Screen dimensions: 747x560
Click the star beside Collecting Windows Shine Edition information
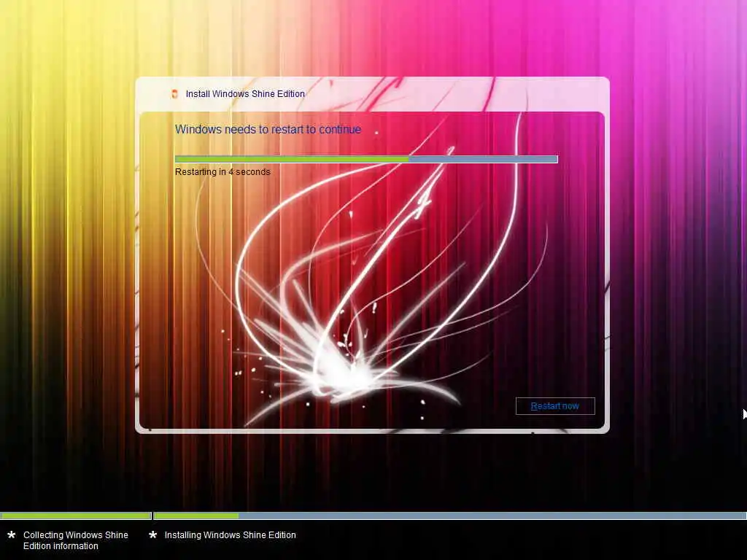pos(12,535)
